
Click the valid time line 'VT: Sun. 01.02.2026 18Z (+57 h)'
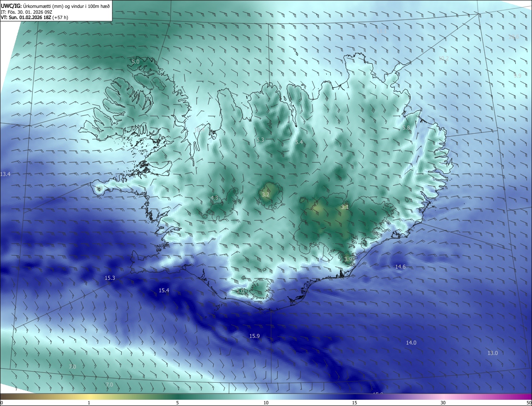click(34, 18)
